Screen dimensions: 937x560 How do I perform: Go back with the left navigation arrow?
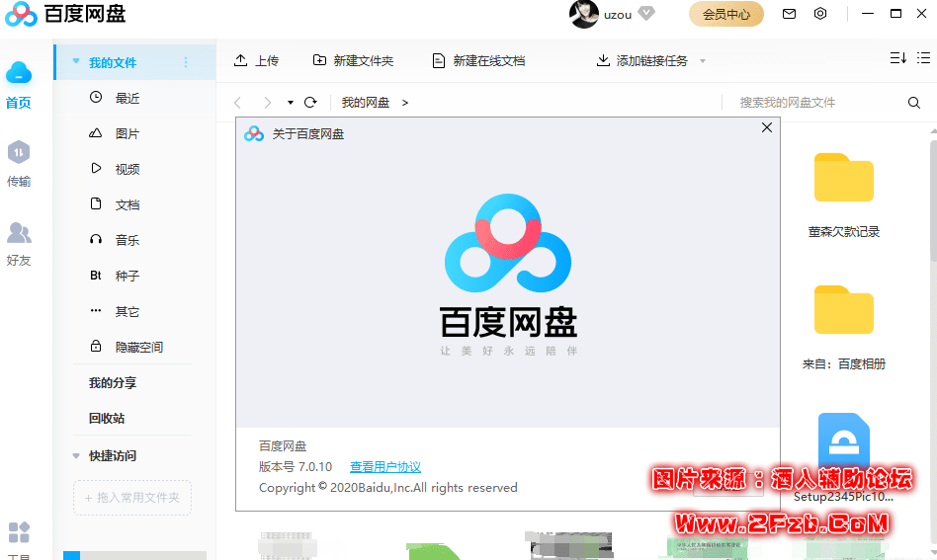[x=238, y=103]
